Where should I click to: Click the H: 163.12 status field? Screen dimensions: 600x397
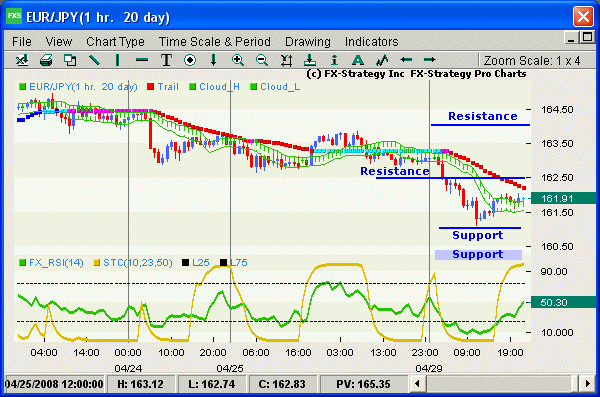pyautogui.click(x=140, y=384)
